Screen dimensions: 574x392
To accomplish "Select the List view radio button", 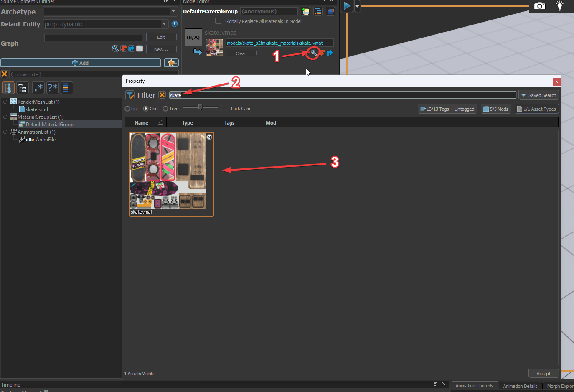I will tap(127, 109).
